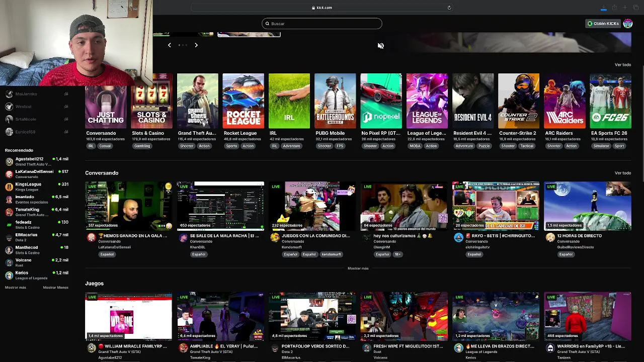Open the No Pixel RP category cover
Image resolution: width=644 pixels, height=362 pixels.
coord(381,101)
